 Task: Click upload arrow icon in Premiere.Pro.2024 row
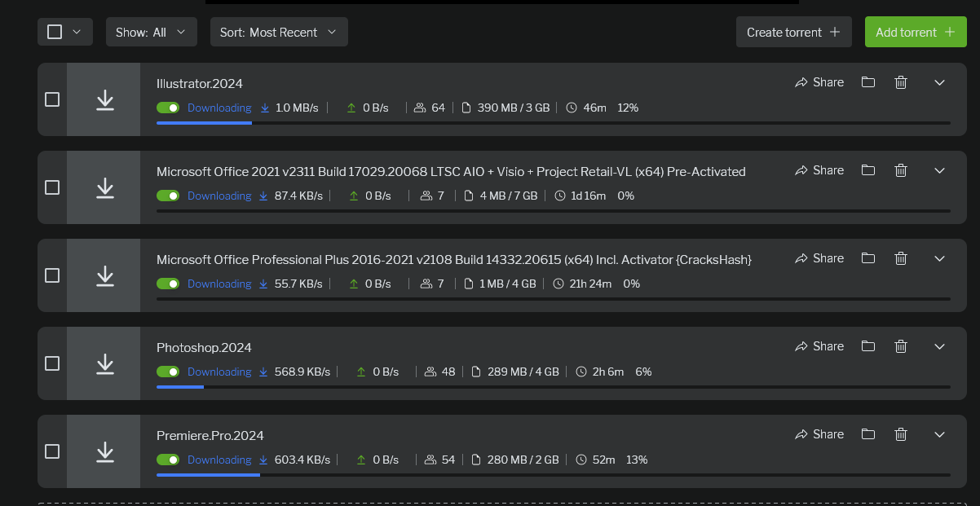[362, 460]
